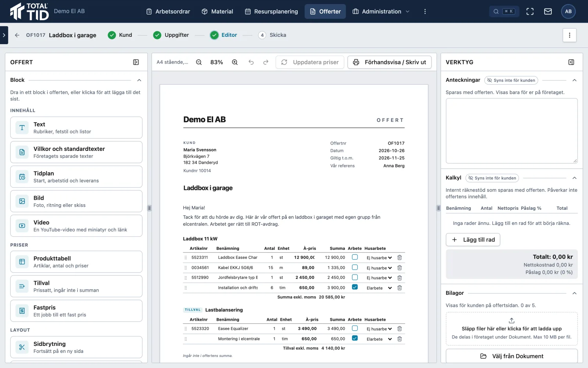This screenshot has height=368, width=588.
Task: Open search with the magnifier icon
Action: point(496,11)
